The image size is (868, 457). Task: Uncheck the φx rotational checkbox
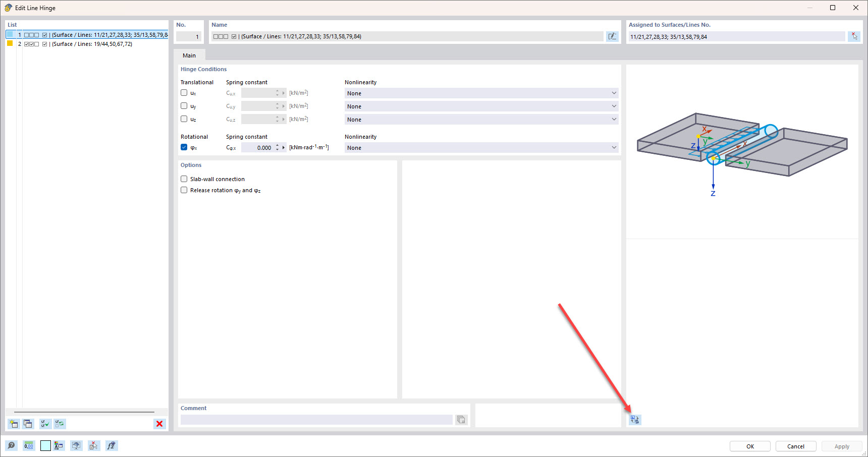point(184,147)
